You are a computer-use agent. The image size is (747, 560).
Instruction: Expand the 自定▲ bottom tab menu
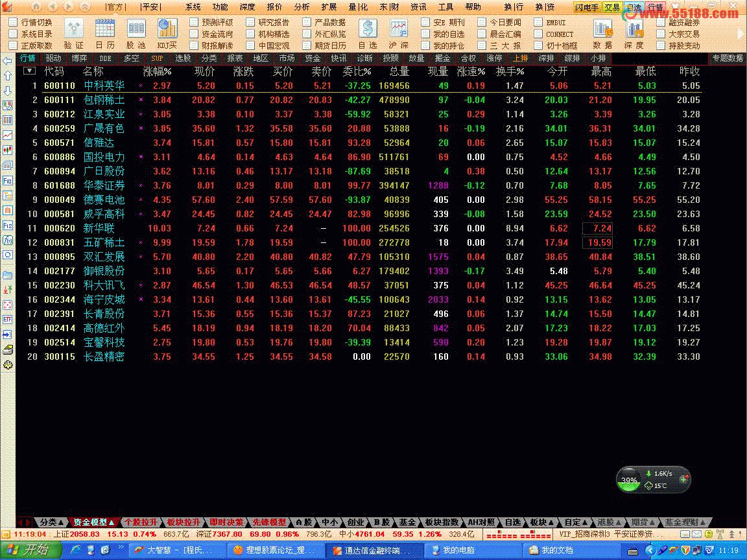(576, 522)
